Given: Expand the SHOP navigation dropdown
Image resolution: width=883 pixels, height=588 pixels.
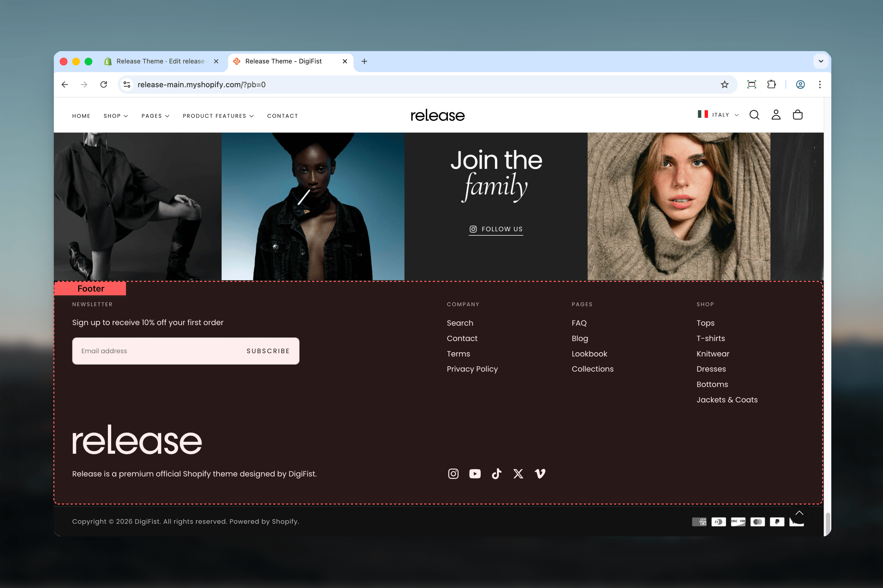Looking at the screenshot, I should [x=115, y=116].
